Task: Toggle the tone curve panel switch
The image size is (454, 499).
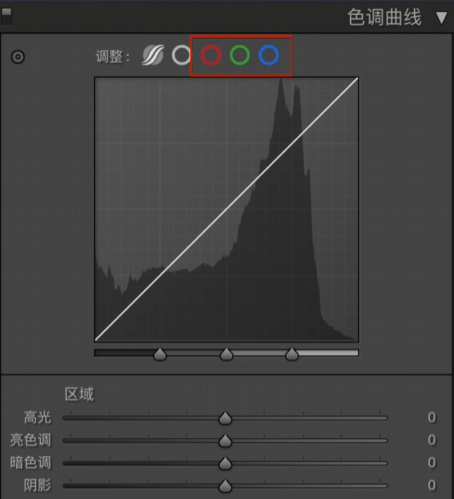Action: click(x=6, y=16)
